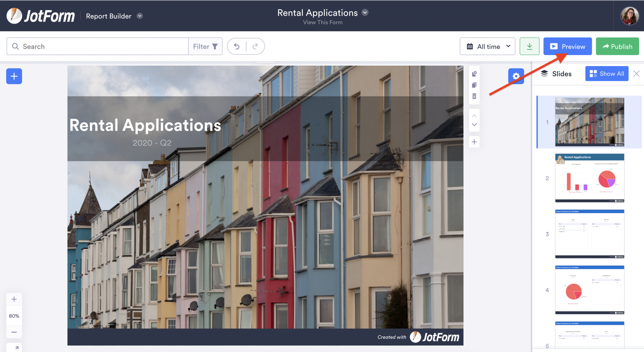The height and width of the screenshot is (352, 644).
Task: Duplicate the current slide
Action: [x=474, y=85]
